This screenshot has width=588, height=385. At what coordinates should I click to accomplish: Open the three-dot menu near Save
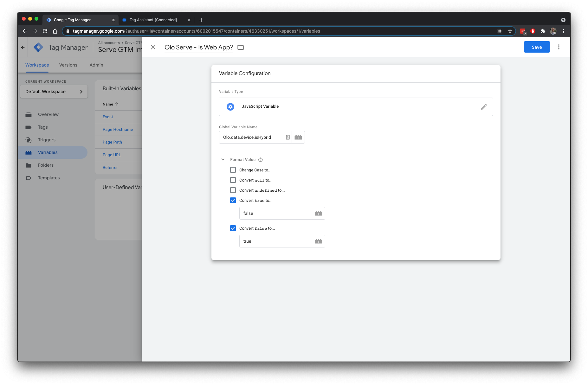click(559, 47)
